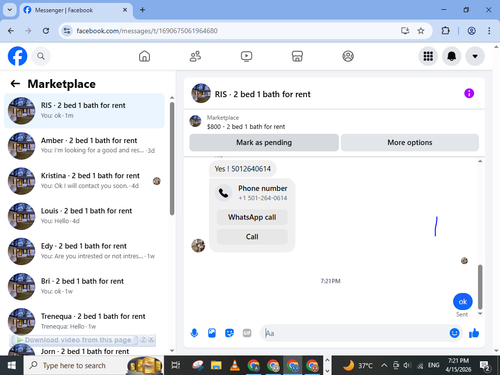Click the Mark as pending button
The height and width of the screenshot is (375, 500).
264,143
